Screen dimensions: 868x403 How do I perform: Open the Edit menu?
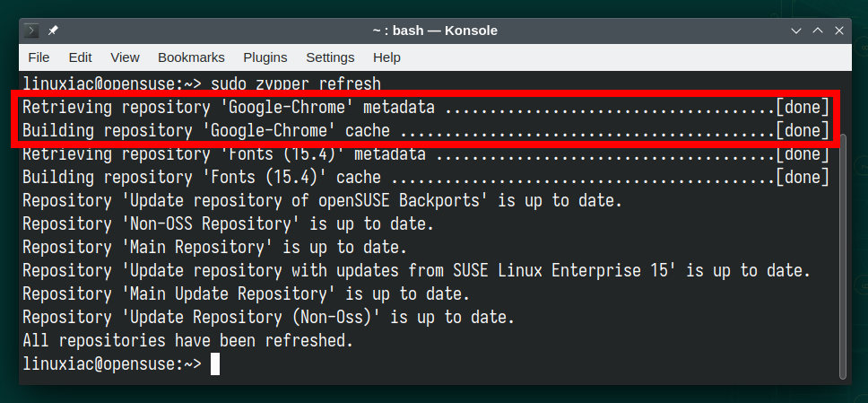pyautogui.click(x=81, y=57)
